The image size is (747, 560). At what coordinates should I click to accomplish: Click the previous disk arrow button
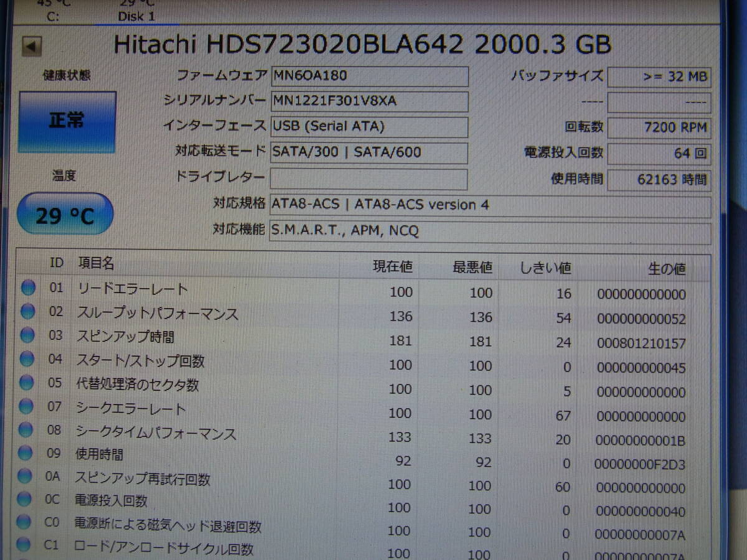32,46
